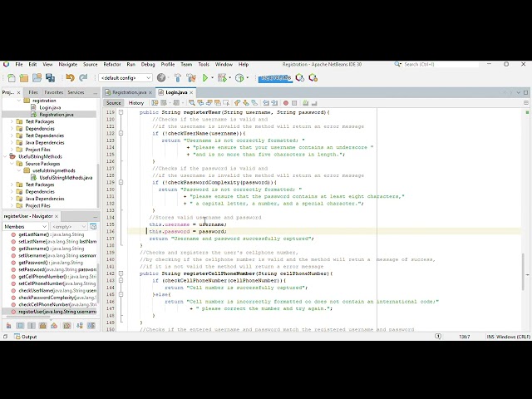Switch to the Services panel tab
Screen dimensions: 532x399
pos(76,92)
